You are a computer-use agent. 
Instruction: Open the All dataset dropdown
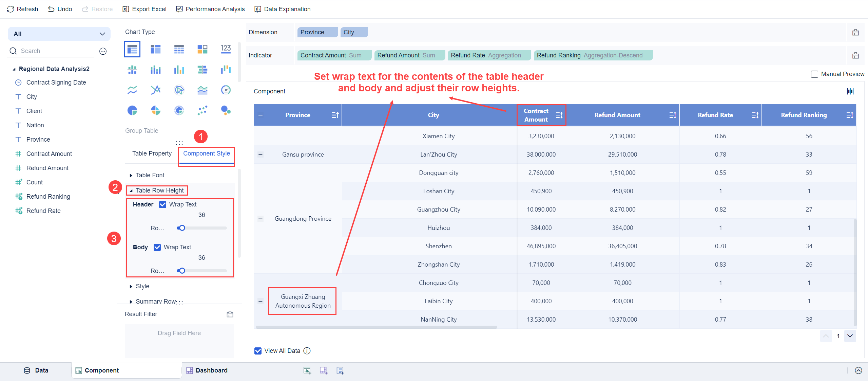(59, 34)
